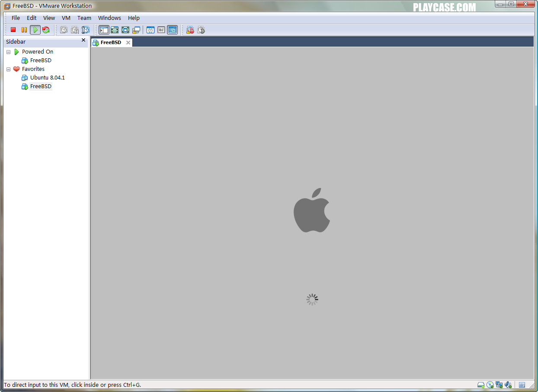Select Ubuntu 8.04.1 in Favorites
Image resolution: width=538 pixels, height=392 pixels.
pos(48,78)
